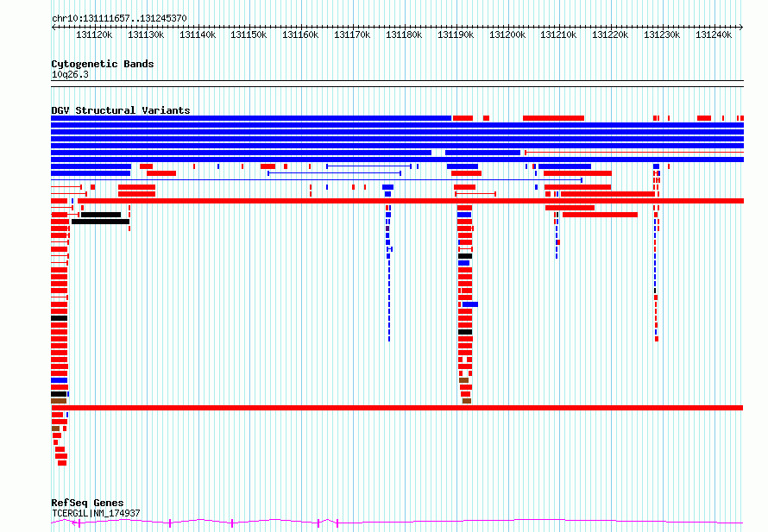The height and width of the screenshot is (532, 768).
Task: Click the 131160k ruler label
Action: coord(300,34)
